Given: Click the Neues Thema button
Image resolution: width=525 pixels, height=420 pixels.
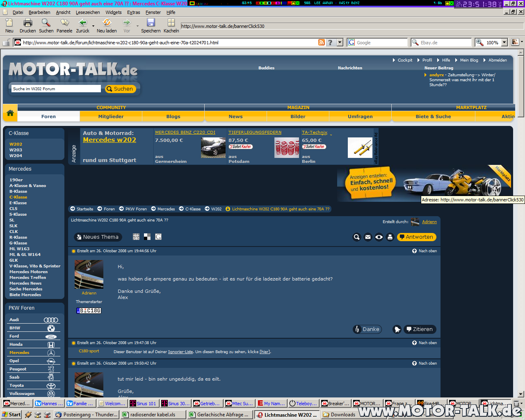Looking at the screenshot, I should tap(98, 237).
